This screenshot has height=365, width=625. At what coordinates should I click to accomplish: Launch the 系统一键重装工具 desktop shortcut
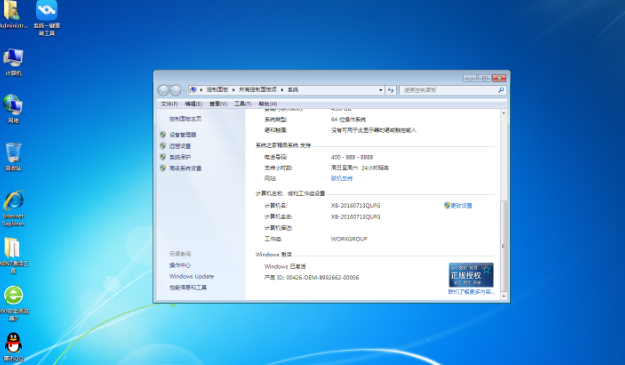coord(47,18)
